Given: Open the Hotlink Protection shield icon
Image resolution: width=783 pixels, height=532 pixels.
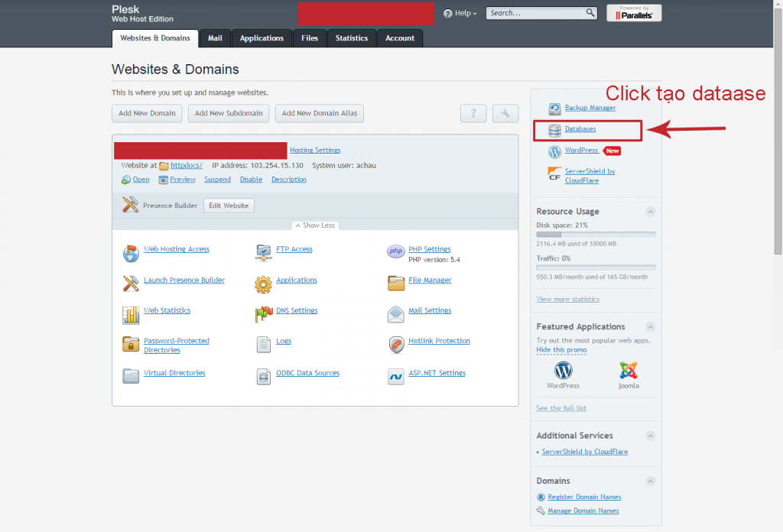Looking at the screenshot, I should tap(395, 344).
